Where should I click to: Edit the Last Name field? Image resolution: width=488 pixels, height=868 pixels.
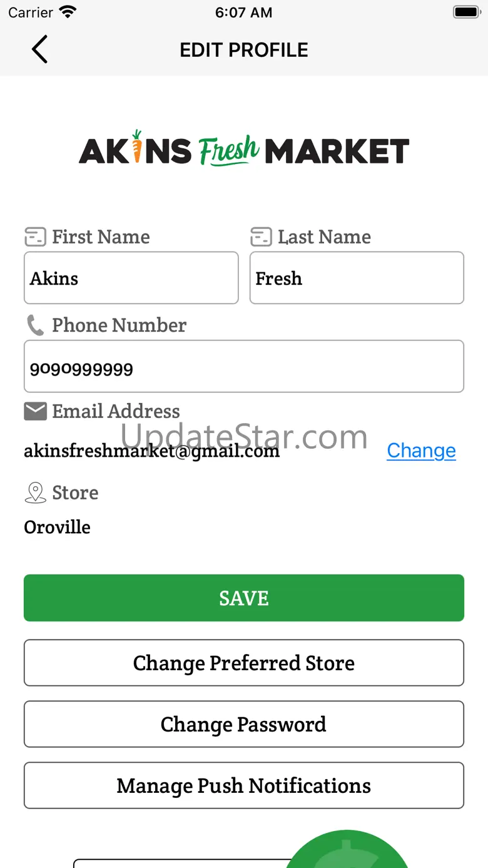[x=357, y=278]
